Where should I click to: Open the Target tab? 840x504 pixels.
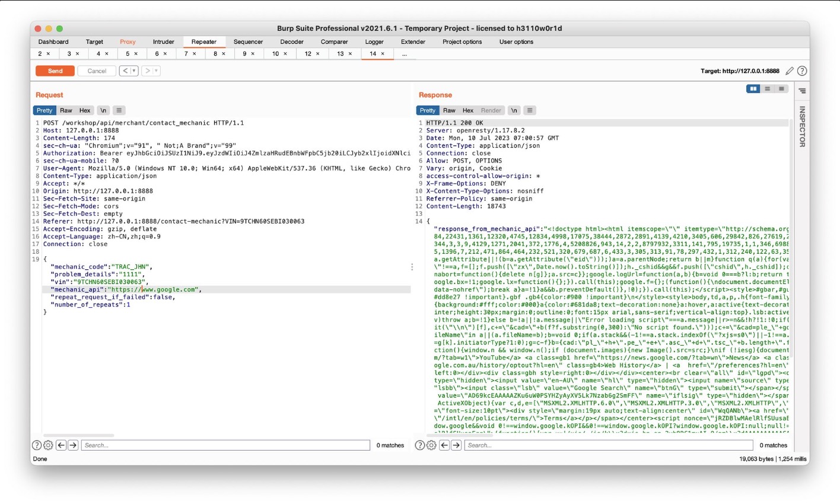(94, 42)
